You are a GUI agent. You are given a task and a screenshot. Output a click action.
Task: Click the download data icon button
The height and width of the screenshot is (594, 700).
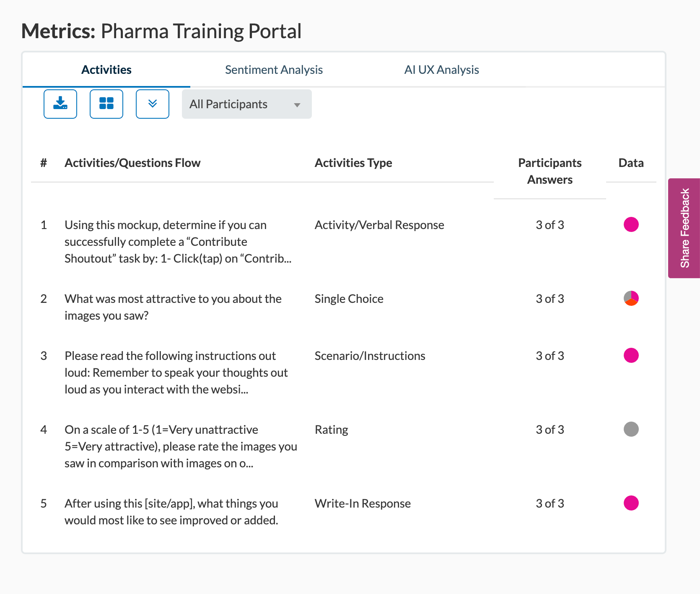tap(60, 104)
